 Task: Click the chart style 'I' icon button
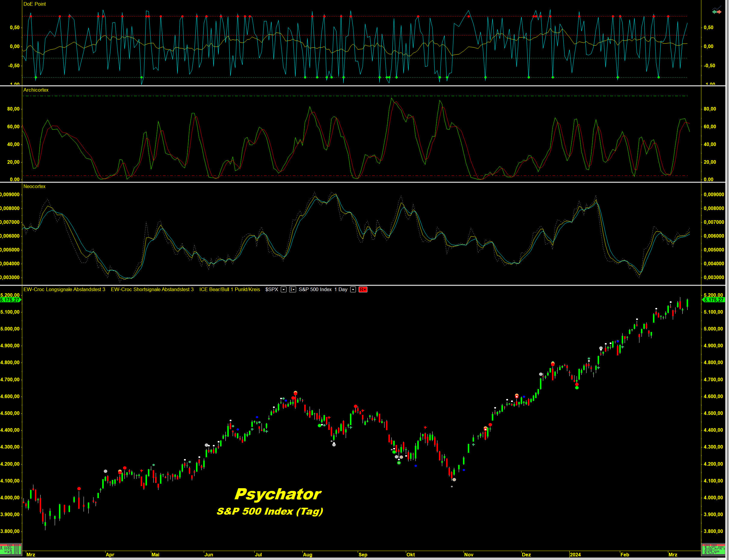coord(292,289)
